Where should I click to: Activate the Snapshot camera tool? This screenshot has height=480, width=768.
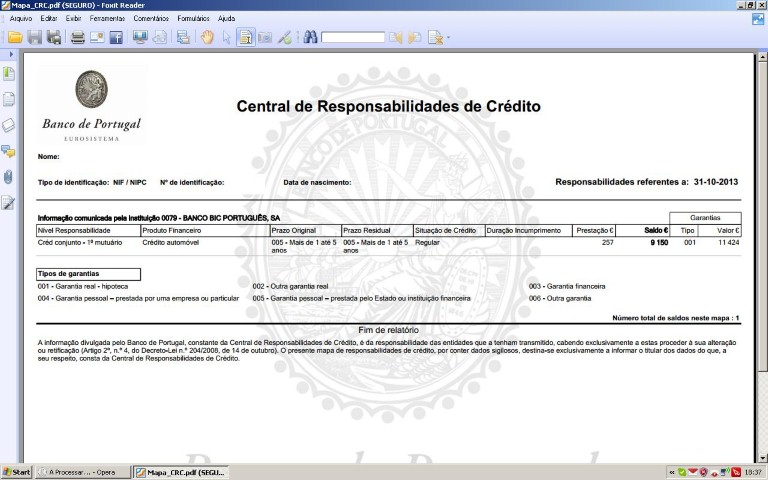(x=265, y=38)
